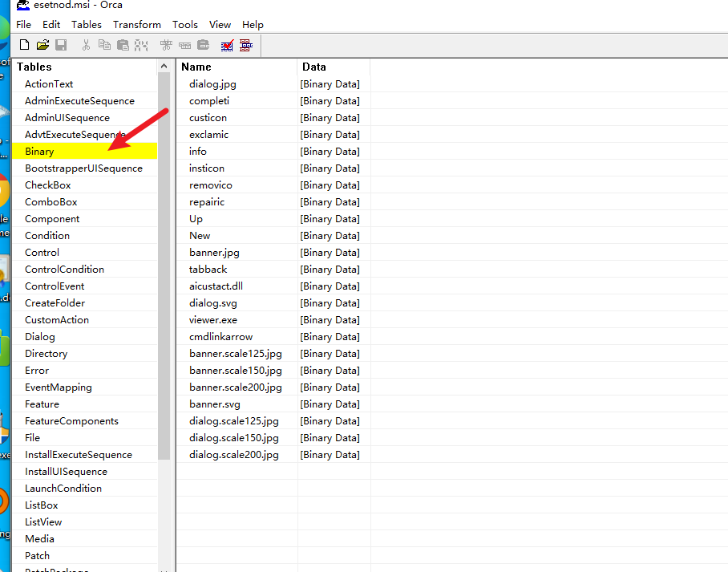The width and height of the screenshot is (728, 572).
Task: Click Binary Data cell for viewer.exe
Action: point(330,320)
